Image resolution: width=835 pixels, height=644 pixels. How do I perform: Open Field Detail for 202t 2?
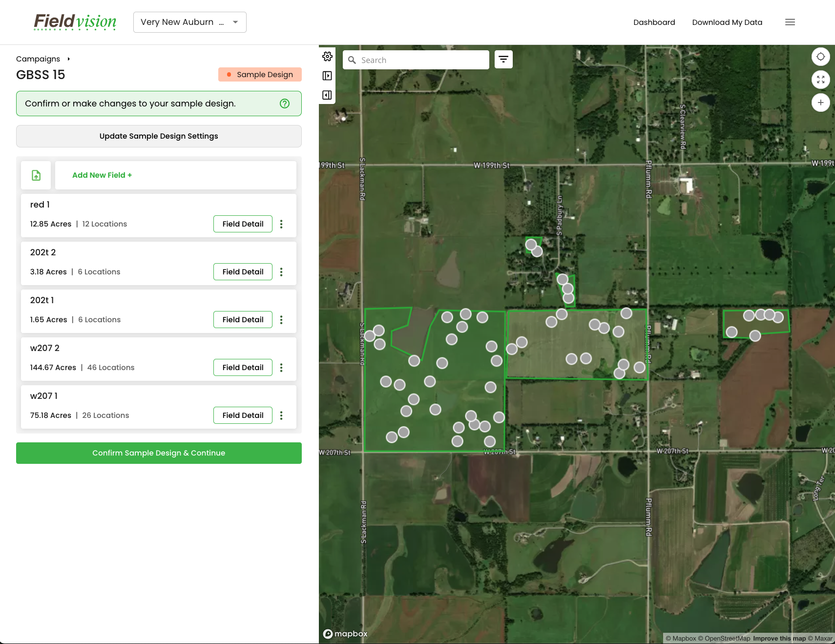tap(243, 271)
